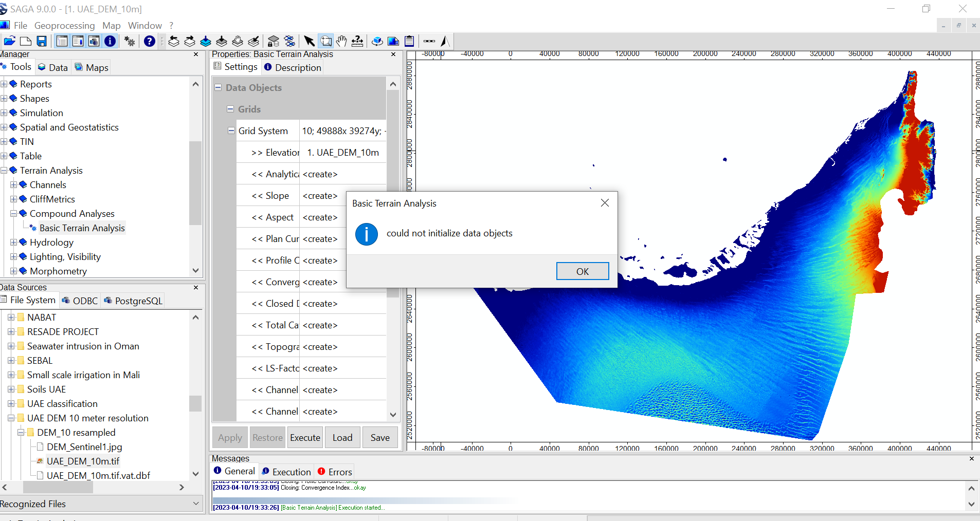
Task: Collapse the Grid System properties node
Action: [x=231, y=131]
